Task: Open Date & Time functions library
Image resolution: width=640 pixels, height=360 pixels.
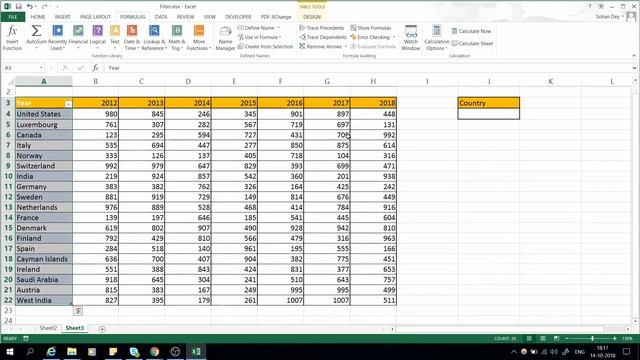Action: click(131, 38)
